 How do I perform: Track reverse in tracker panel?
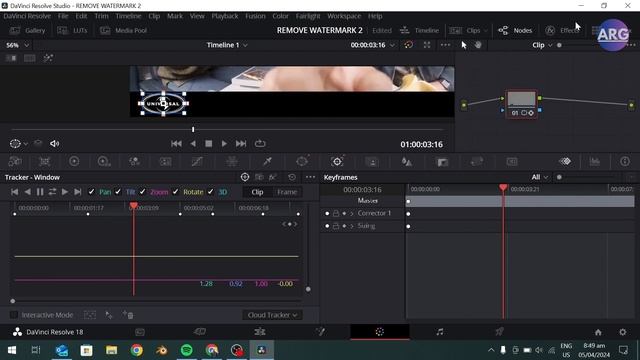coord(27,192)
